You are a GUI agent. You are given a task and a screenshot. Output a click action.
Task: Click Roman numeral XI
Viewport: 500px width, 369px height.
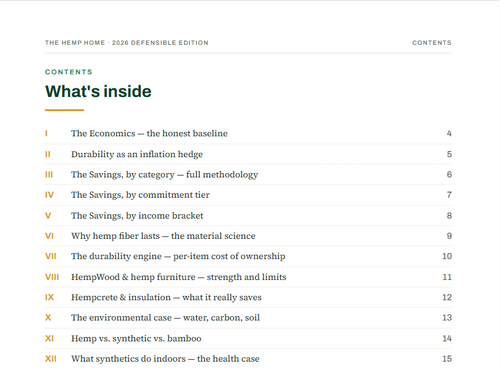[49, 339]
